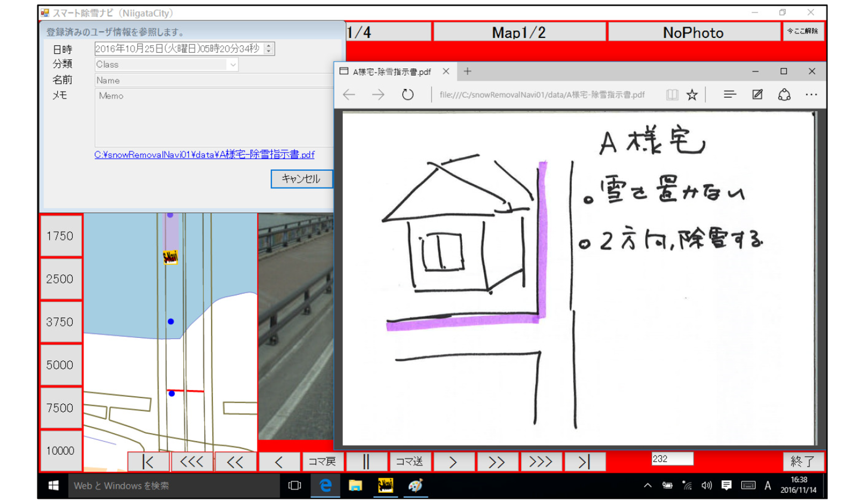865x504 pixels.
Task: Make a Web Note in Edge
Action: (757, 94)
